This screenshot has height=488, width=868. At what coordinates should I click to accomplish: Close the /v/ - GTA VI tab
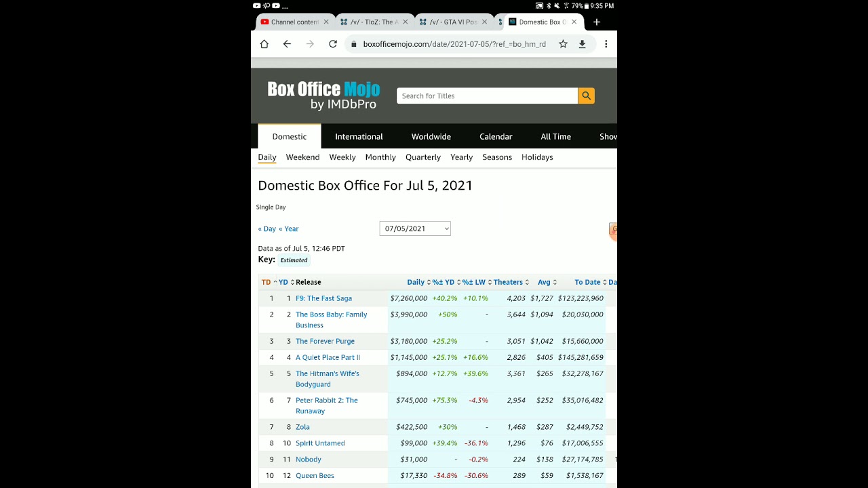tap(484, 22)
